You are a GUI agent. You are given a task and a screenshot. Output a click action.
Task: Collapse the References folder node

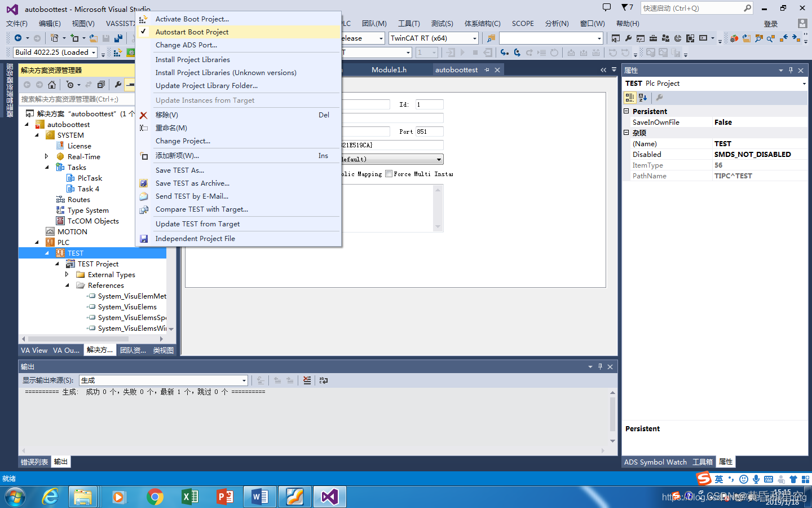[67, 285]
